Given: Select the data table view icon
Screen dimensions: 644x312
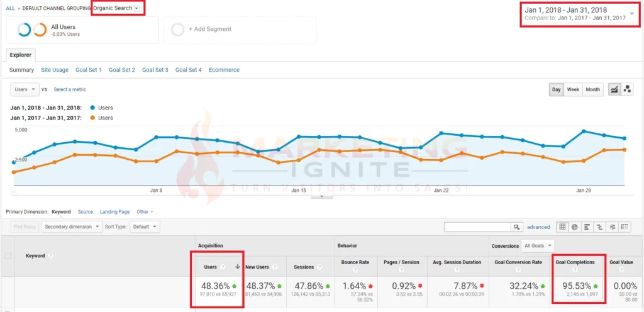Looking at the screenshot, I should click(562, 226).
